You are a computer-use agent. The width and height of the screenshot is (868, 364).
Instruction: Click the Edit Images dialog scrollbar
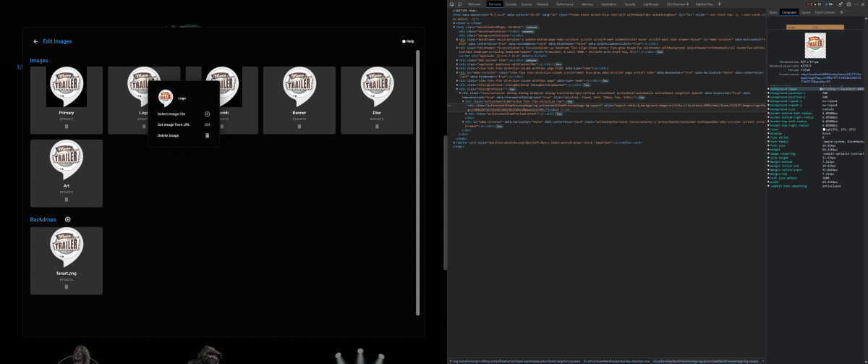(x=417, y=181)
